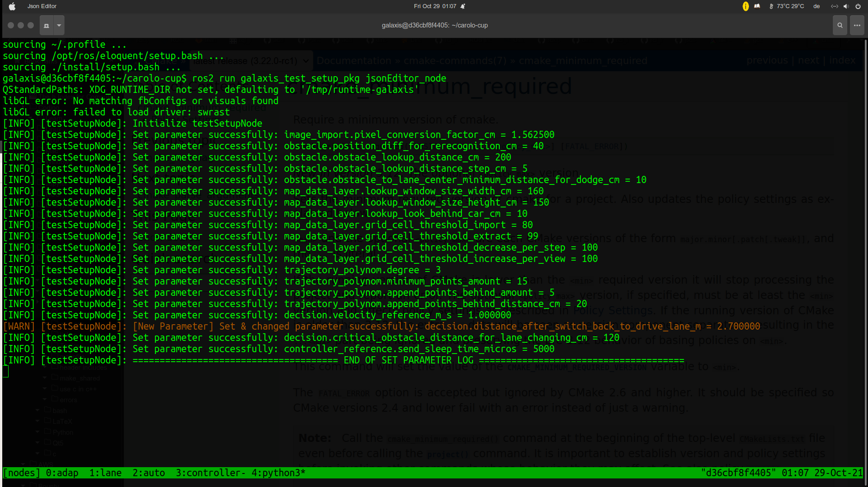Click the 'libGL error: failed to load driver: swrast' line
The height and width of the screenshot is (487, 868).
point(116,112)
